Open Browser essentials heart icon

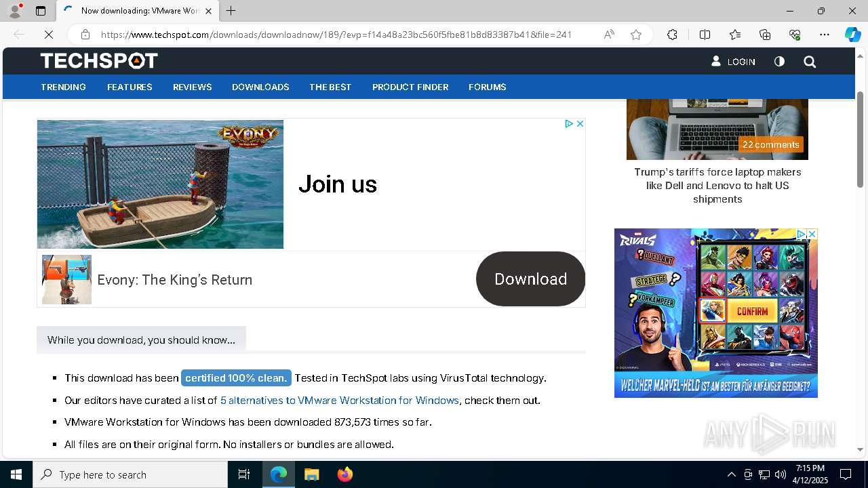(x=795, y=35)
